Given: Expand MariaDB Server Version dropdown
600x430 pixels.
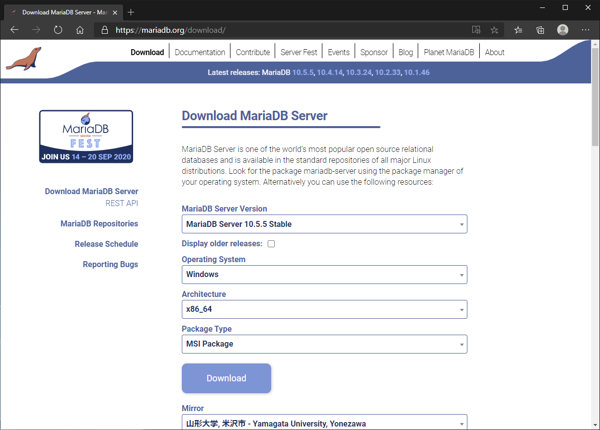Looking at the screenshot, I should click(324, 224).
